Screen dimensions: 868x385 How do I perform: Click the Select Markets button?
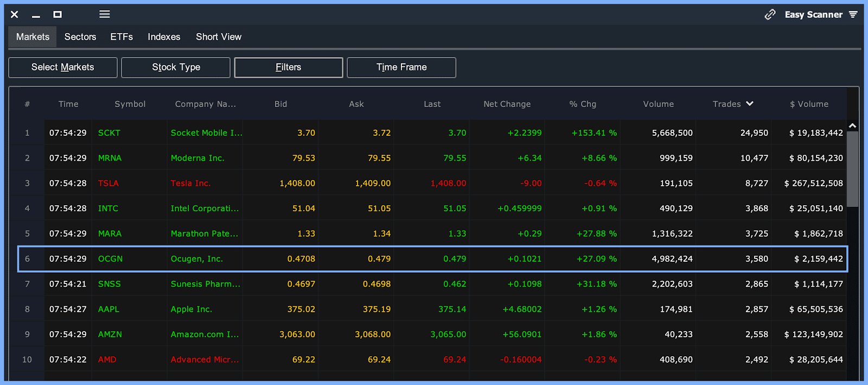(63, 67)
